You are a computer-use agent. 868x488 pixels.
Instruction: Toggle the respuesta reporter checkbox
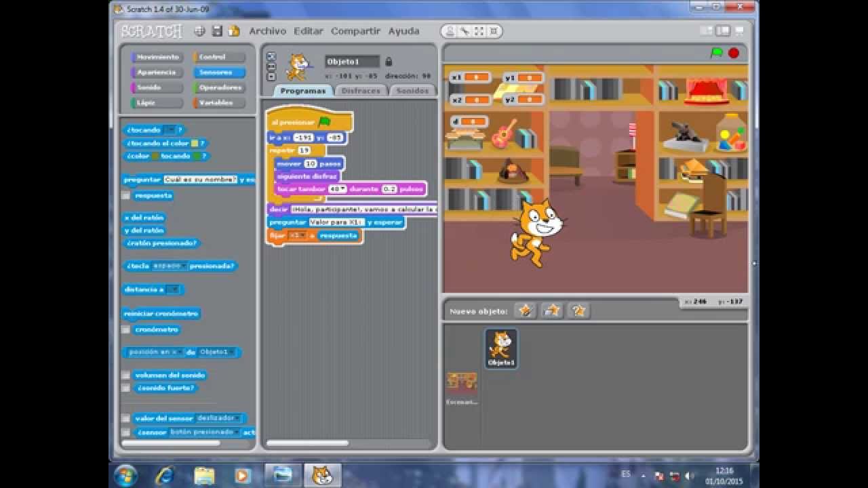(126, 195)
